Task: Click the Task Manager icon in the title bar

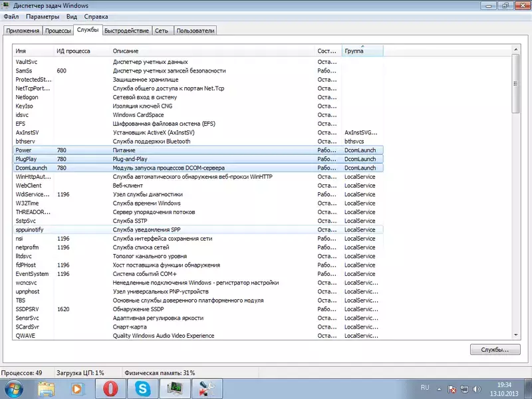Action: (6, 5)
